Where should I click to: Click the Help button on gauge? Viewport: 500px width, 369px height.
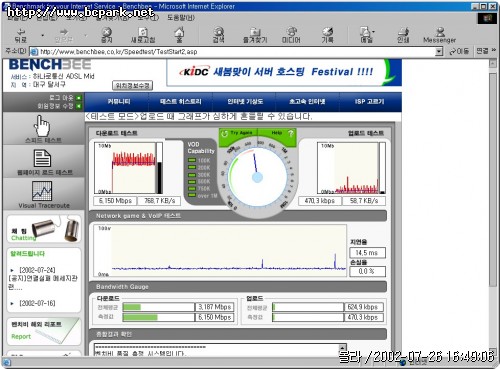(x=277, y=133)
